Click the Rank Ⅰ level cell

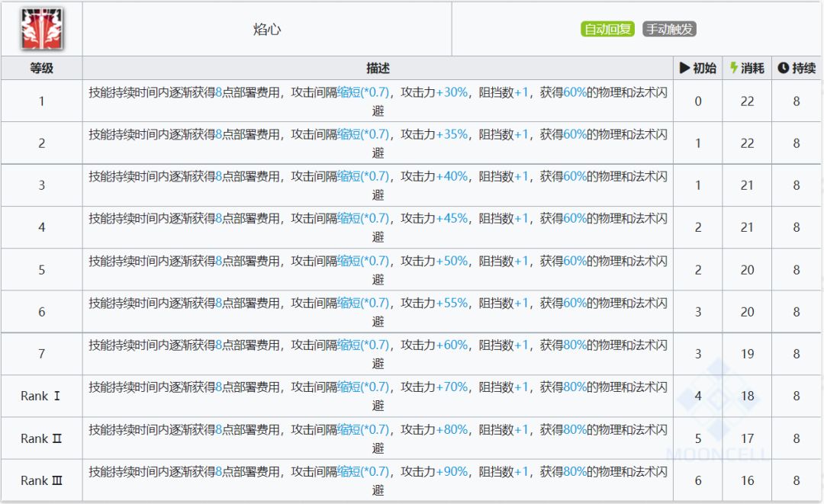pyautogui.click(x=42, y=396)
